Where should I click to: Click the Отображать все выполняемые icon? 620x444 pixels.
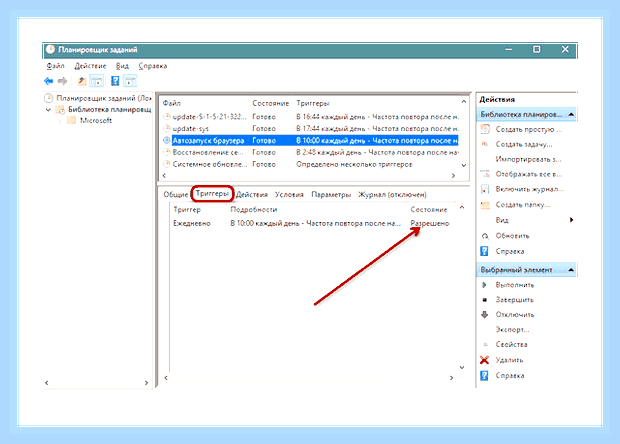[x=485, y=174]
